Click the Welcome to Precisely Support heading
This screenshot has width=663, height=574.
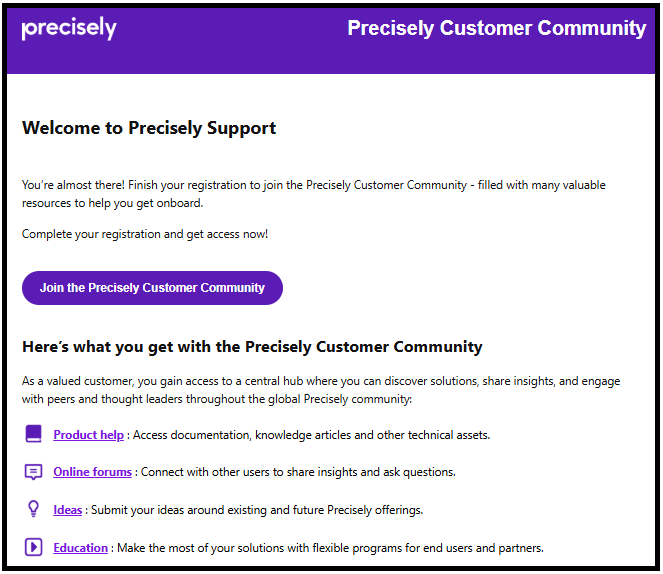point(149,128)
